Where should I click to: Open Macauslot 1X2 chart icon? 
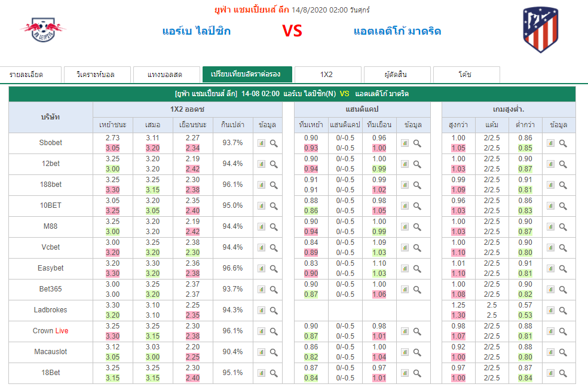click(261, 352)
